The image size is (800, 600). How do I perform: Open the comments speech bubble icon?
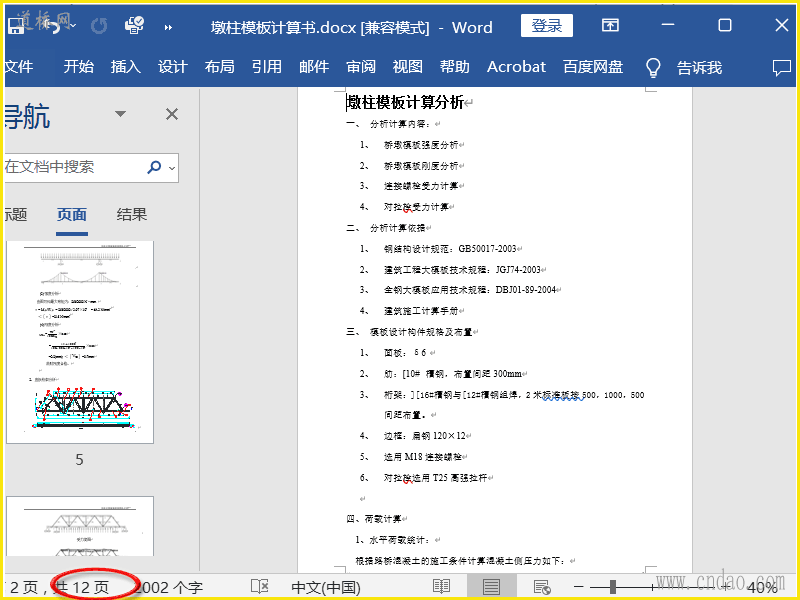tap(782, 67)
